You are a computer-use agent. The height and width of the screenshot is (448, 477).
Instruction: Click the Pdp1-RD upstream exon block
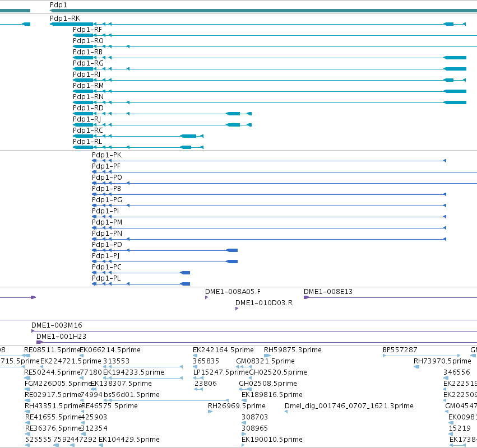tap(233, 114)
